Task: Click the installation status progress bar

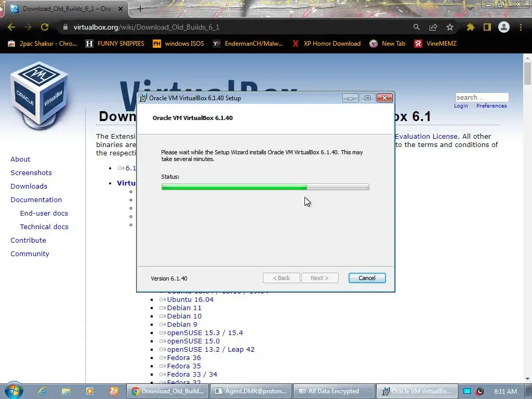Action: pyautogui.click(x=265, y=187)
